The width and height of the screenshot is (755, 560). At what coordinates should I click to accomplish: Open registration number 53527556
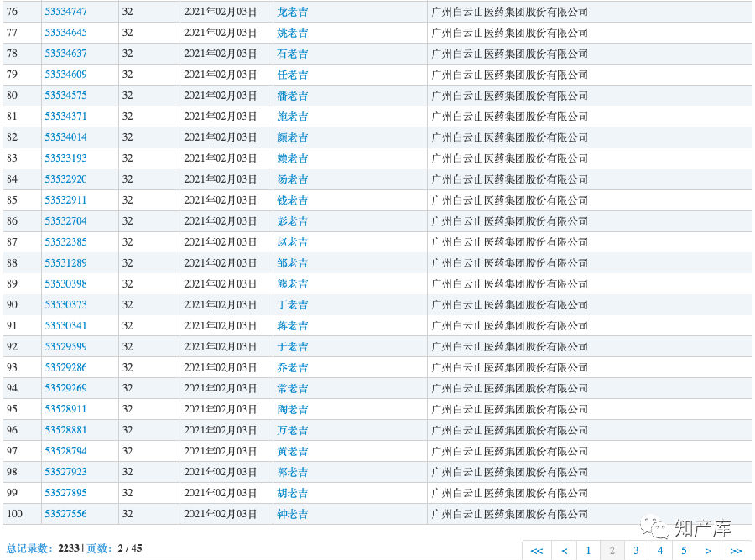coord(65,514)
